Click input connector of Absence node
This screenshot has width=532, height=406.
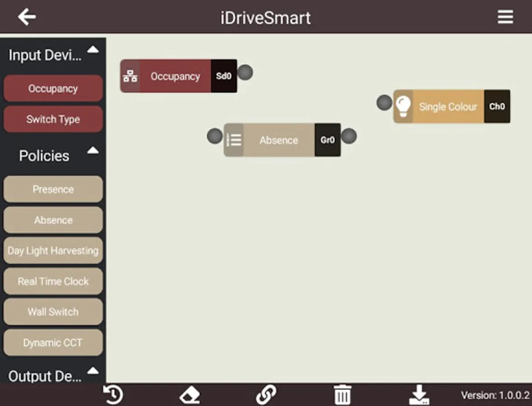[215, 136]
